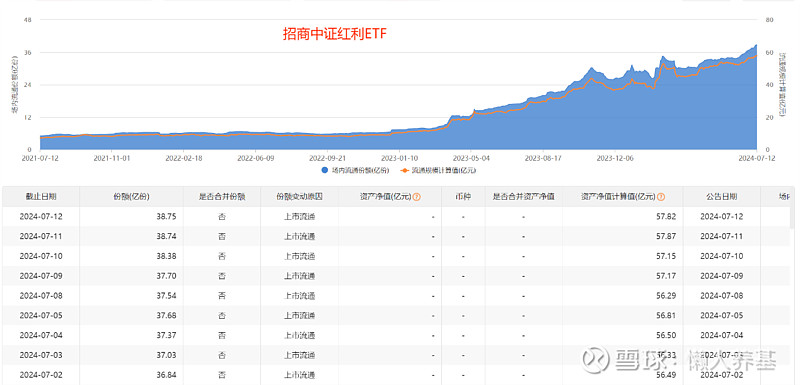
Task: Click chart x-axis label 2022-06-09
Action: 256,158
